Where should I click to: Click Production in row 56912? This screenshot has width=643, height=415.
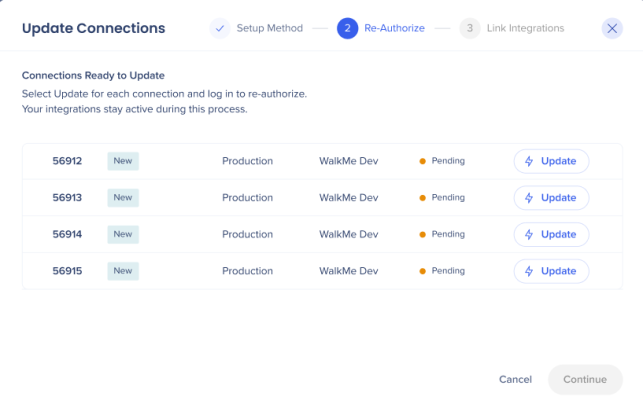[x=247, y=161]
